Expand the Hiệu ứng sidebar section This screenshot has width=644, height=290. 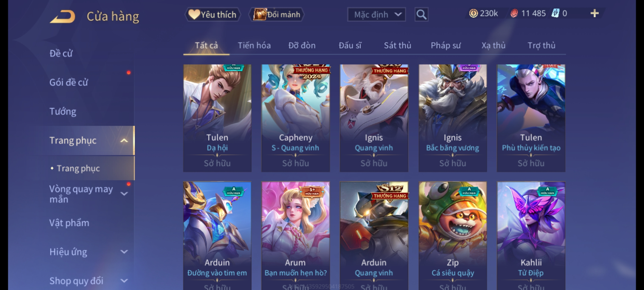click(x=124, y=252)
